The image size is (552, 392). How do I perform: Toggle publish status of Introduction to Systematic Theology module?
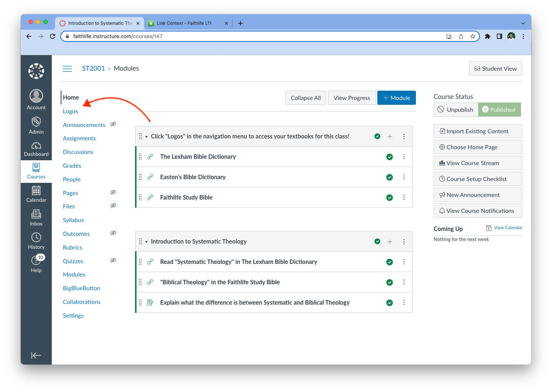(377, 241)
